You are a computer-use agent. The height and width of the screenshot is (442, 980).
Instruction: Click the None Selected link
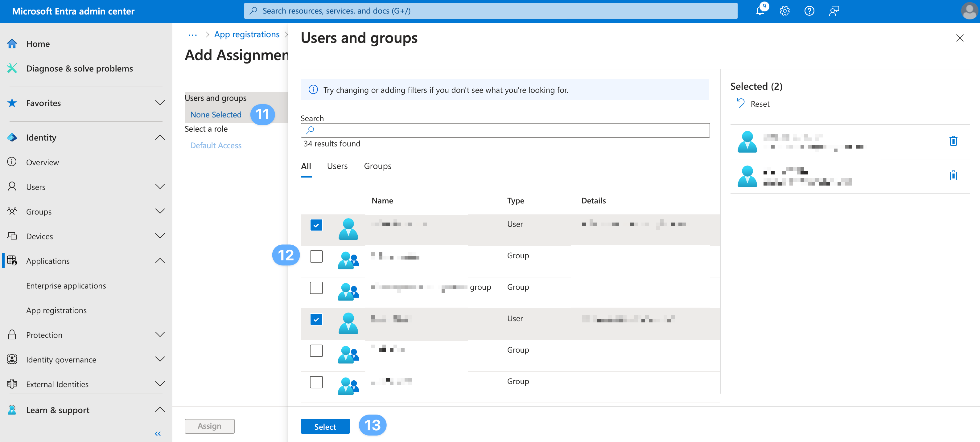216,114
